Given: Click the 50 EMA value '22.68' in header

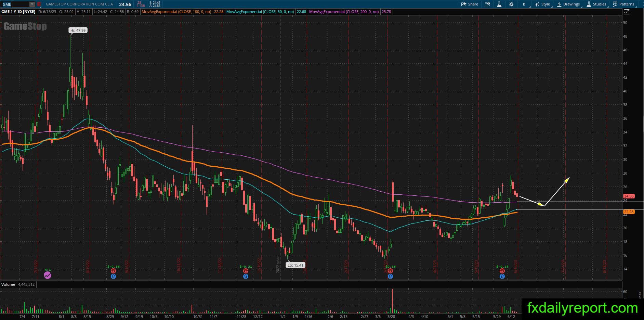Looking at the screenshot, I should [x=301, y=12].
